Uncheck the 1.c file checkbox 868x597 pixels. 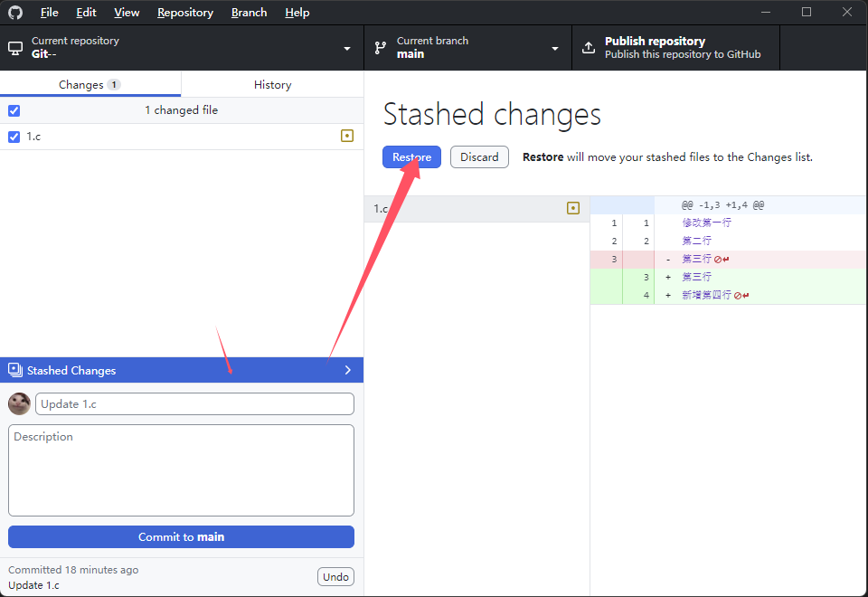coord(14,137)
